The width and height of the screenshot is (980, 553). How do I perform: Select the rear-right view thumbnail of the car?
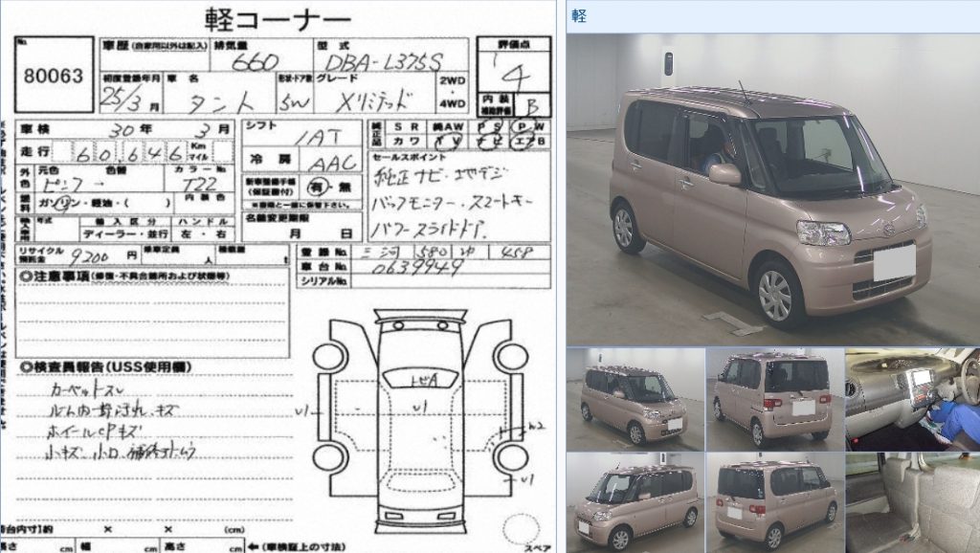coord(775,502)
